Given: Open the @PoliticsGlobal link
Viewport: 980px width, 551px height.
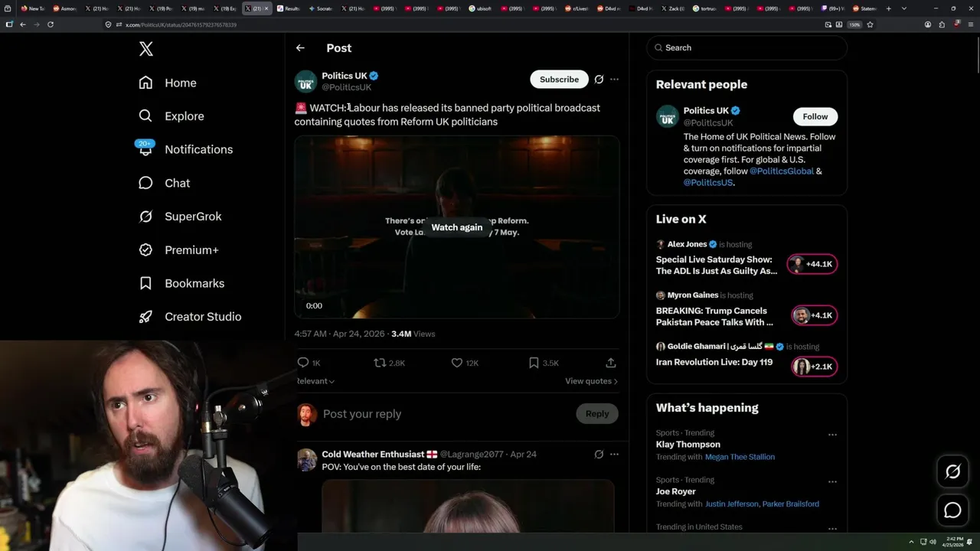Looking at the screenshot, I should click(781, 171).
